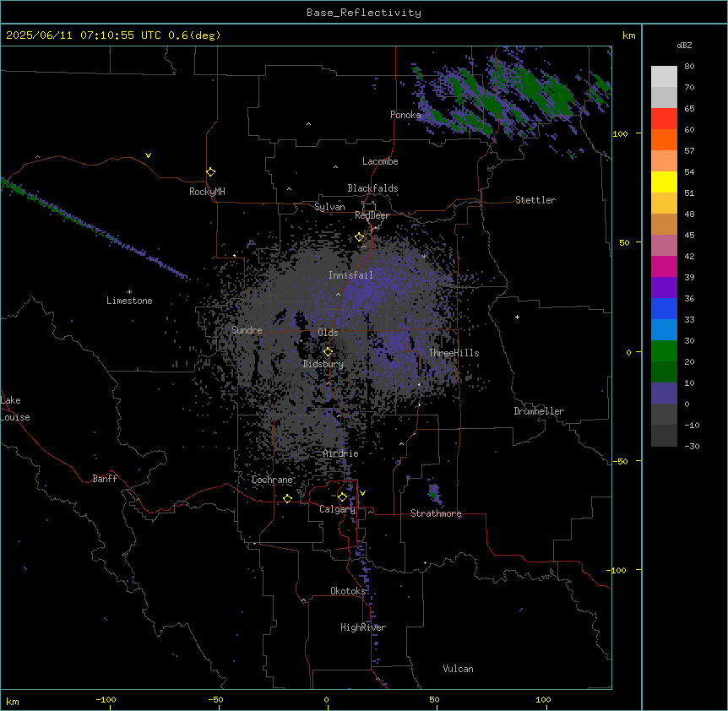Click the Cochrane town label
The height and width of the screenshot is (711, 728).
point(272,480)
